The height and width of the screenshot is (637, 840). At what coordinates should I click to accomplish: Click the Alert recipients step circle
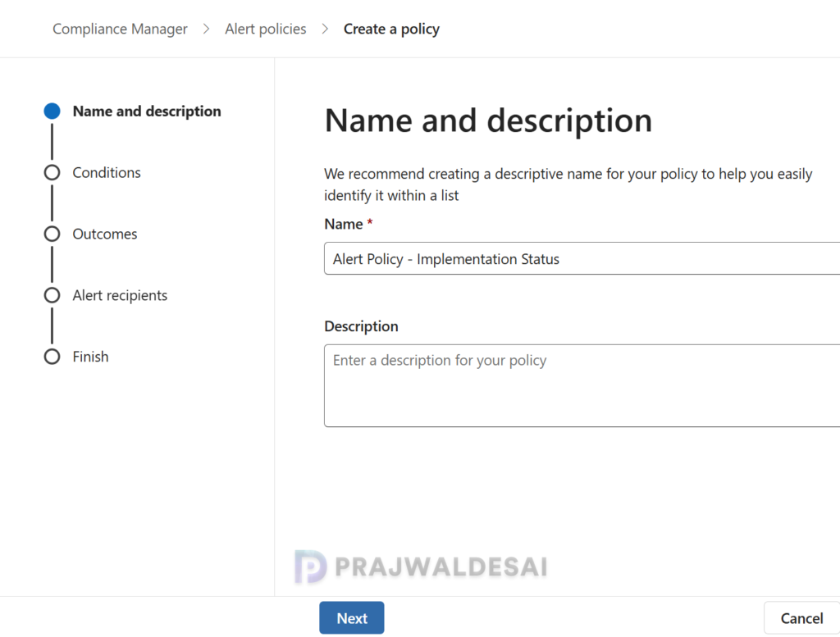(x=52, y=295)
